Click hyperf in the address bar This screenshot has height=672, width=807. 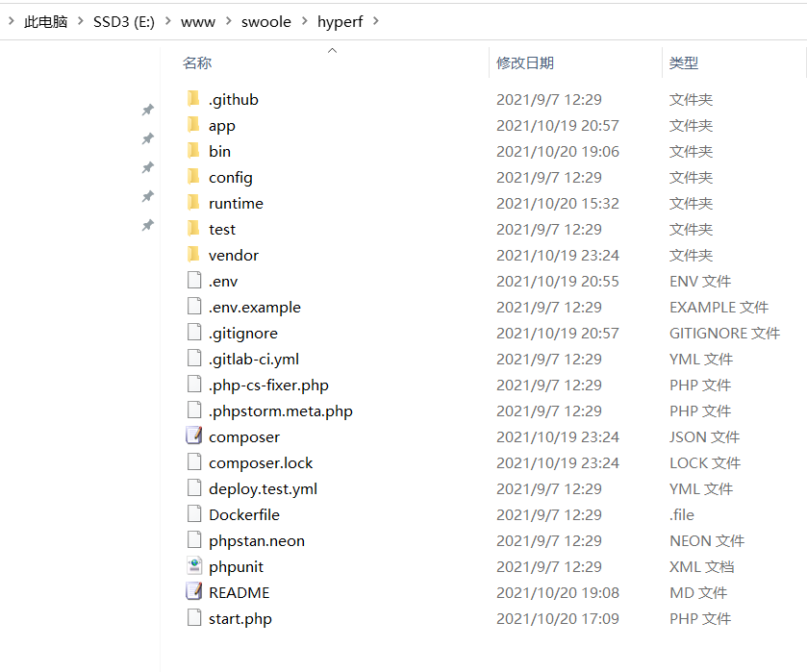pyautogui.click(x=340, y=22)
